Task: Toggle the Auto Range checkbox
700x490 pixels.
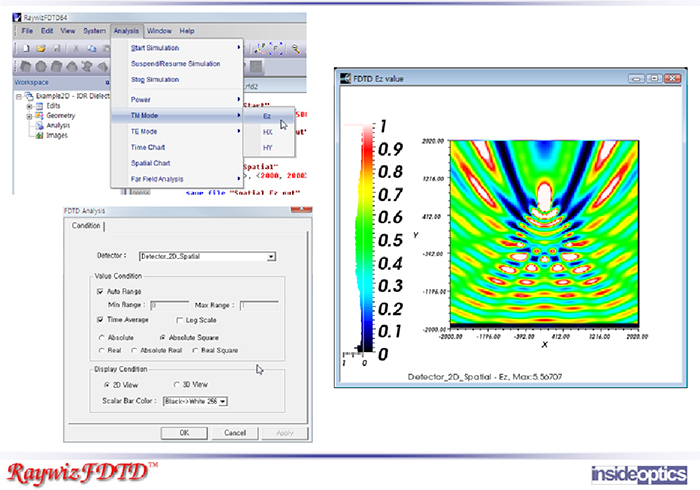Action: click(100, 291)
